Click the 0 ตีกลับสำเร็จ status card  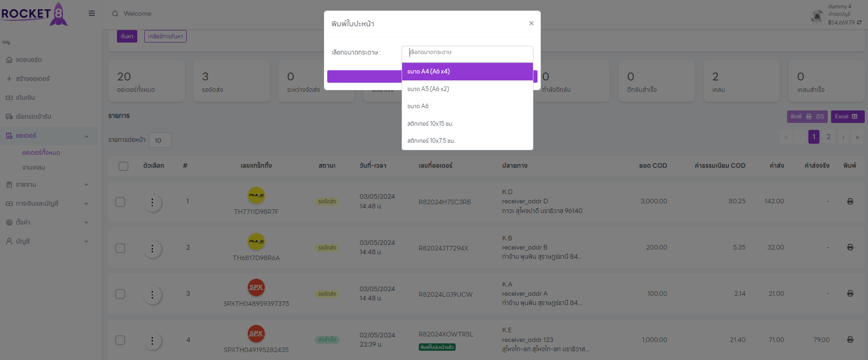coord(656,81)
